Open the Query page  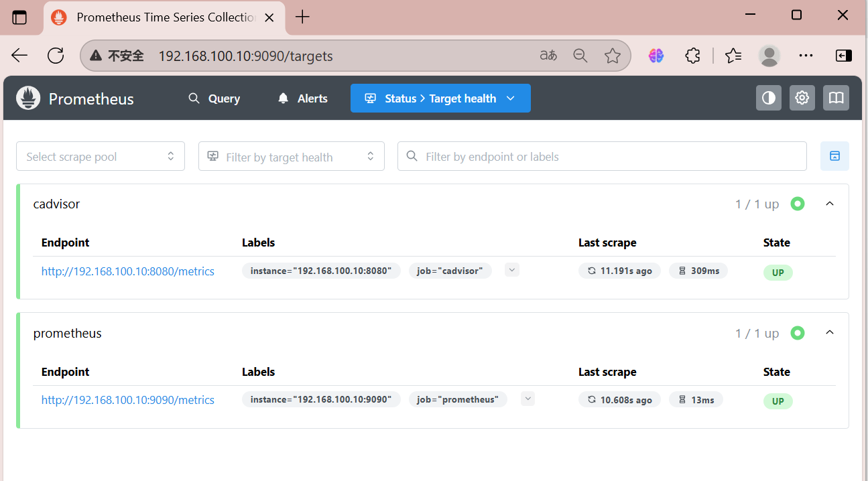214,98
